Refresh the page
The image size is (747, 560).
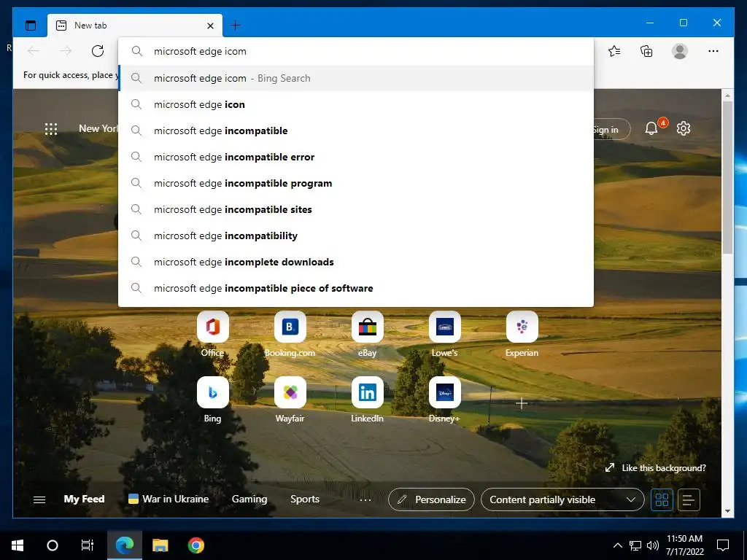pos(98,51)
